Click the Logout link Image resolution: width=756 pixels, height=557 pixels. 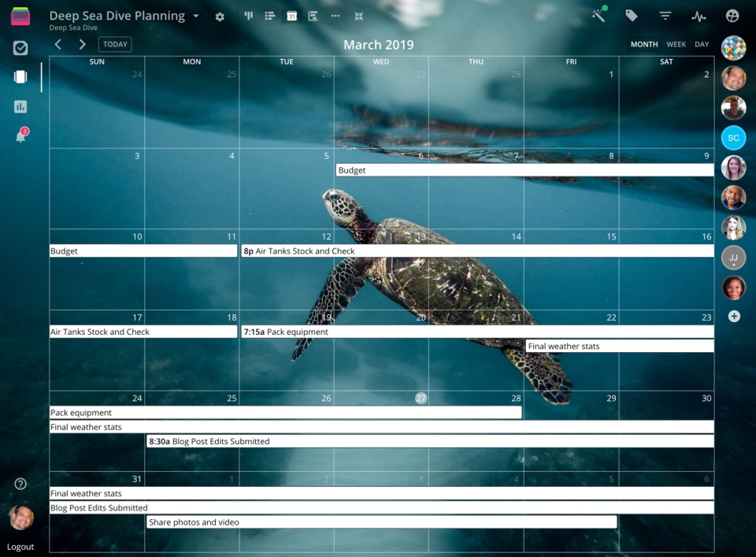click(x=20, y=546)
